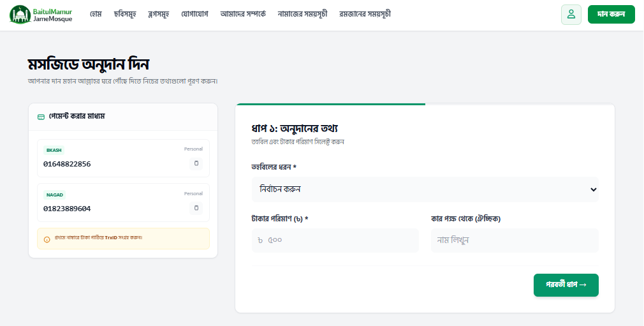Viewport: 644px width, 326px height.
Task: Open the user account profile icon
Action: 571,14
